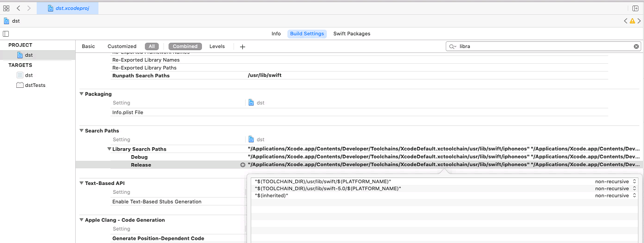Clear the 'libra' search filter text
The height and width of the screenshot is (243, 644).
pyautogui.click(x=636, y=46)
